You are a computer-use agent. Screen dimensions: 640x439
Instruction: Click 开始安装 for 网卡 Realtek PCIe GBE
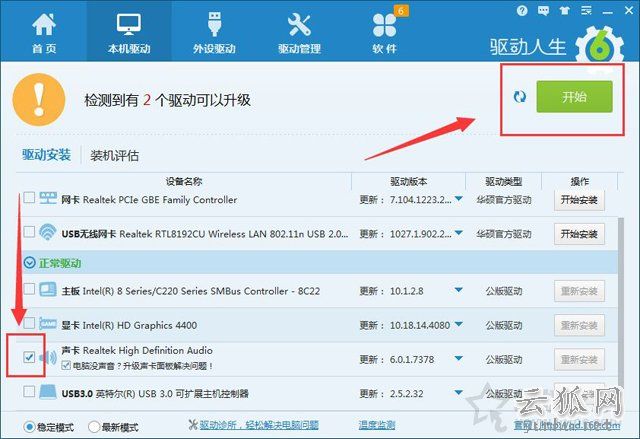579,200
